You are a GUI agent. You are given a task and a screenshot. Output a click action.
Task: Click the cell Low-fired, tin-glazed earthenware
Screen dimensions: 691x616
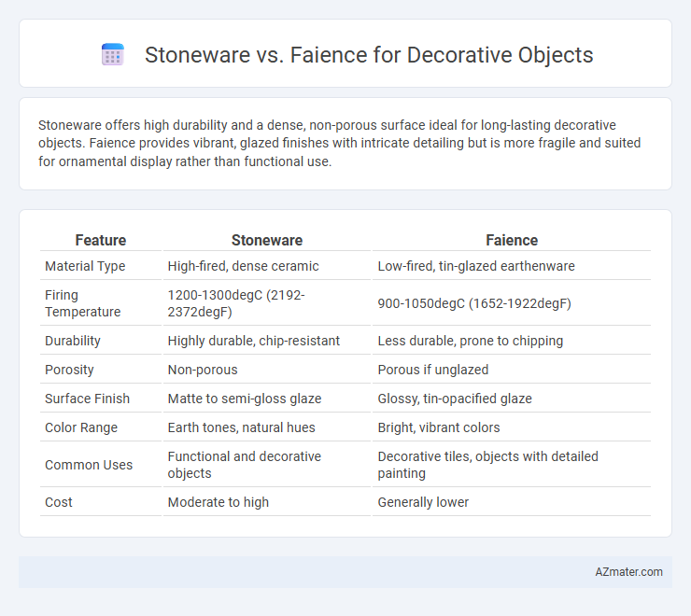coord(476,266)
